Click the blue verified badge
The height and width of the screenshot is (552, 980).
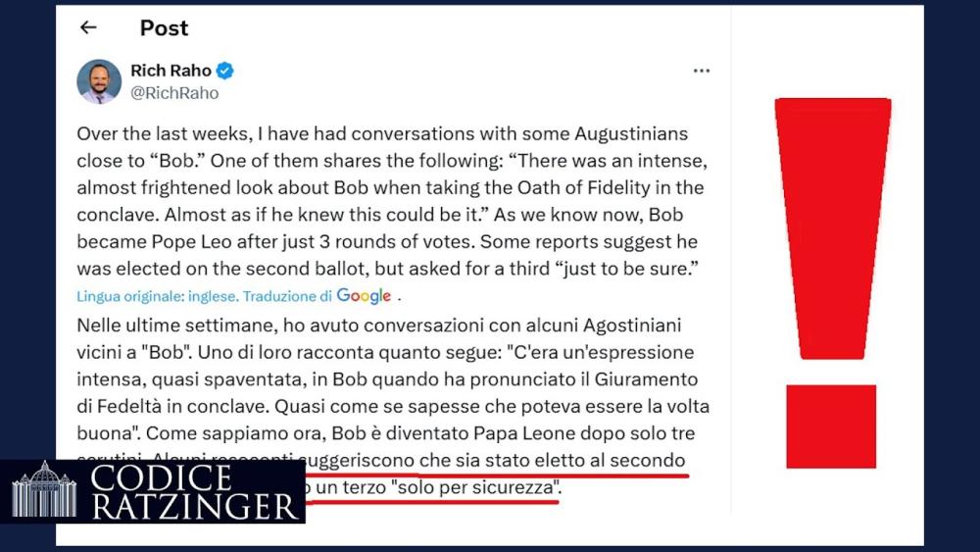pos(225,71)
